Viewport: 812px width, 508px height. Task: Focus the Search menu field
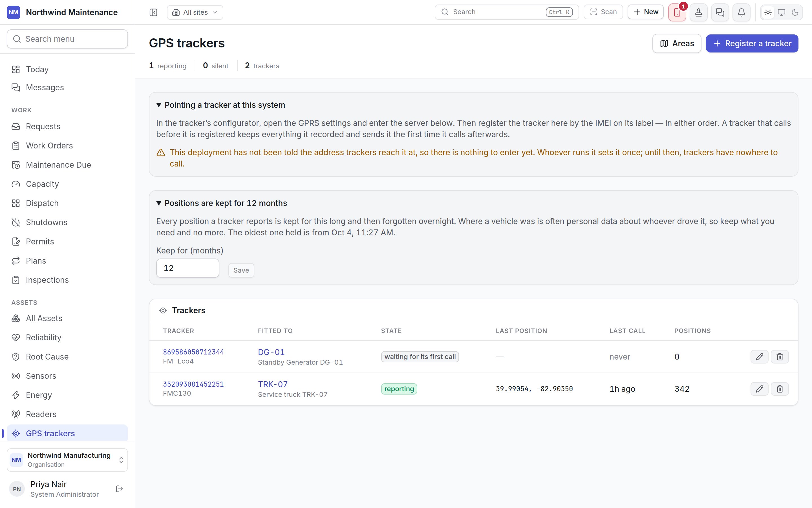point(67,39)
